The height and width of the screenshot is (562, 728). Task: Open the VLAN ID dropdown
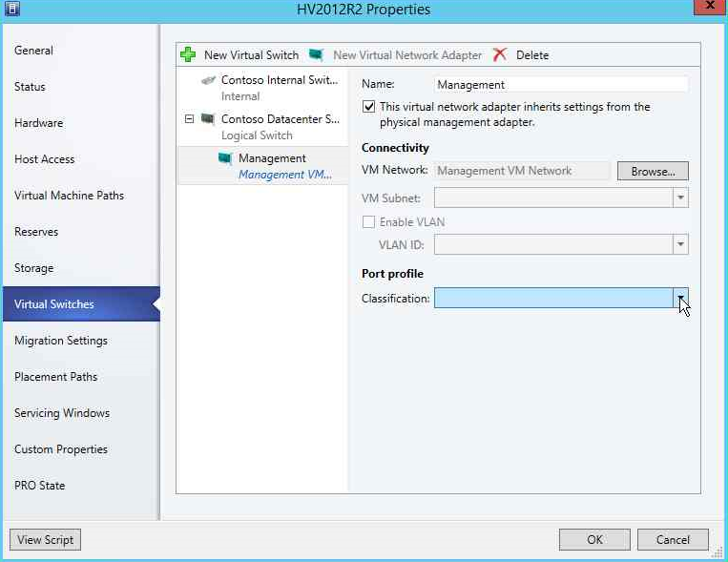(680, 244)
